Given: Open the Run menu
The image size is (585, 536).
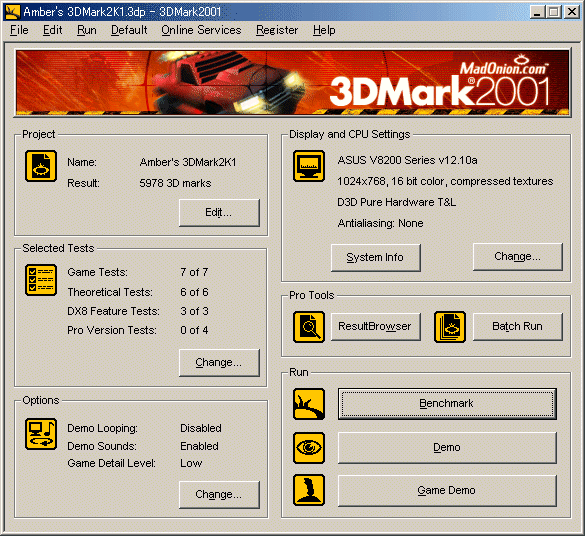Looking at the screenshot, I should 87,30.
